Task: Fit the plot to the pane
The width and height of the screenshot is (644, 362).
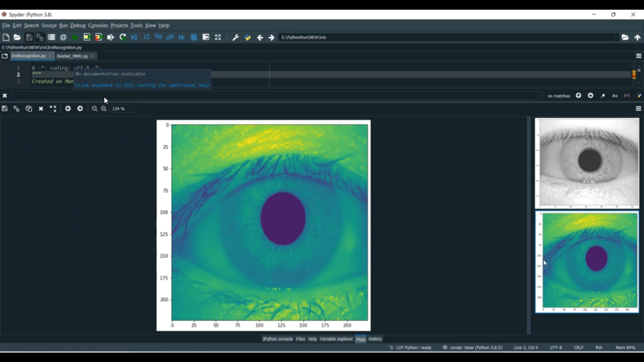Action: 53,109
